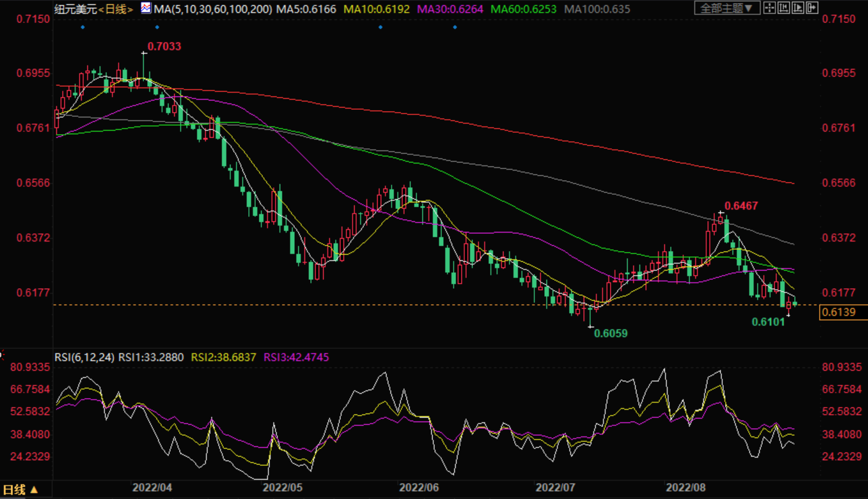The height and width of the screenshot is (499, 868).
Task: Click the small icon above the RSI axis
Action: click(x=2, y=354)
